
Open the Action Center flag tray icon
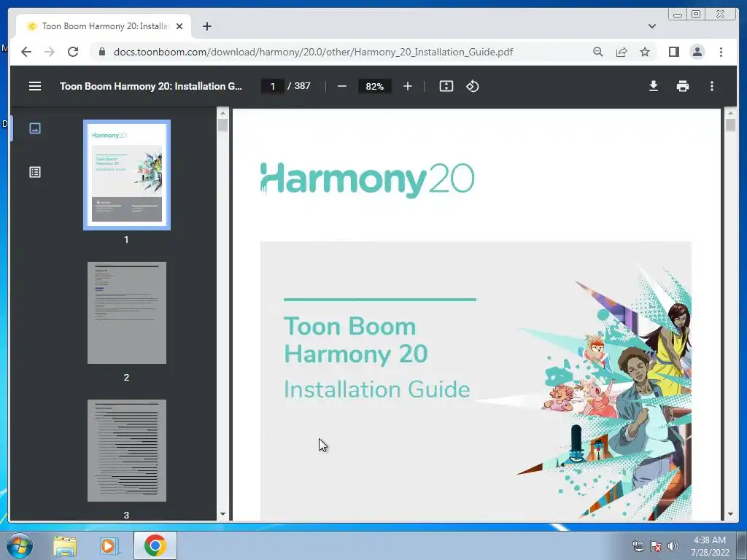coord(656,546)
